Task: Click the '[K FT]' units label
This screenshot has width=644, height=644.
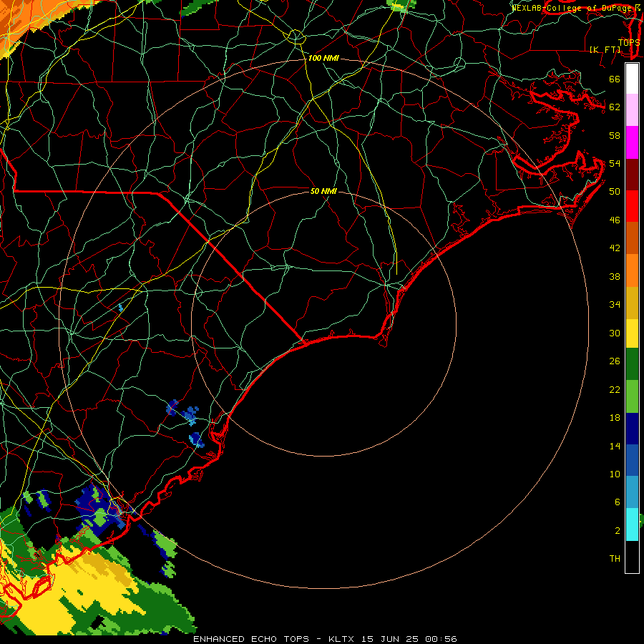Action: pyautogui.click(x=605, y=49)
